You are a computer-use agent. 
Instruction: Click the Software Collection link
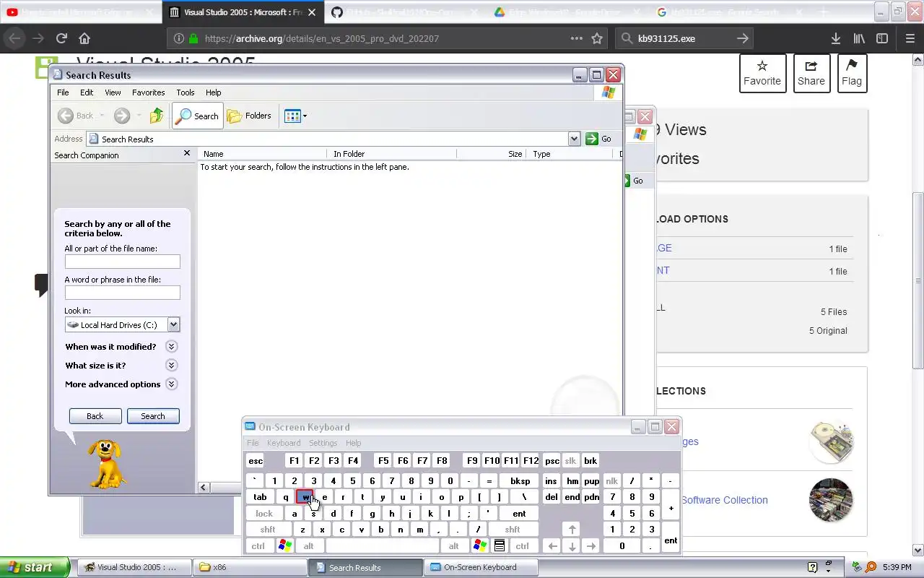click(x=724, y=500)
